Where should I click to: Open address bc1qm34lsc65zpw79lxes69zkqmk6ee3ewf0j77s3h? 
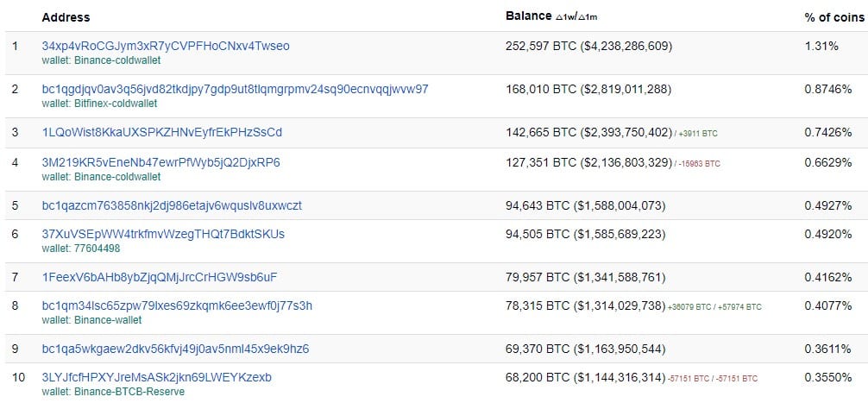point(177,305)
